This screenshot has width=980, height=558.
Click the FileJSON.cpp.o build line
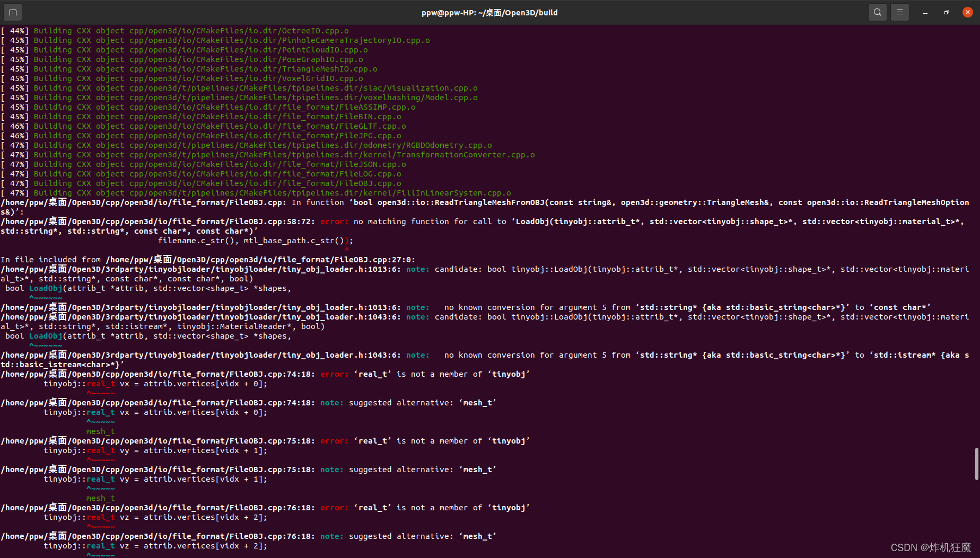(x=203, y=164)
